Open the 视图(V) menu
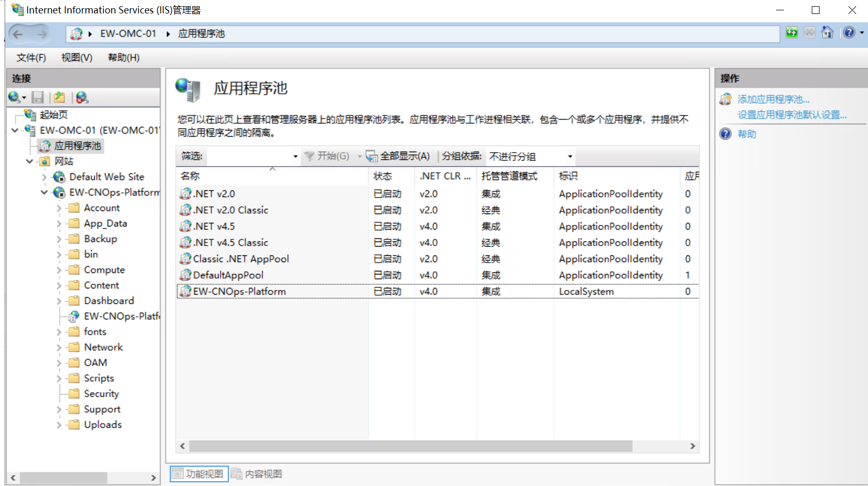868x486 pixels. point(76,57)
